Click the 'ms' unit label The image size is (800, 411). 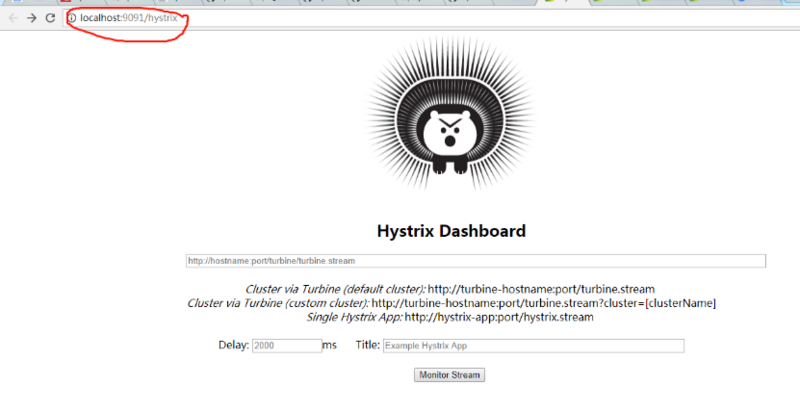point(330,346)
